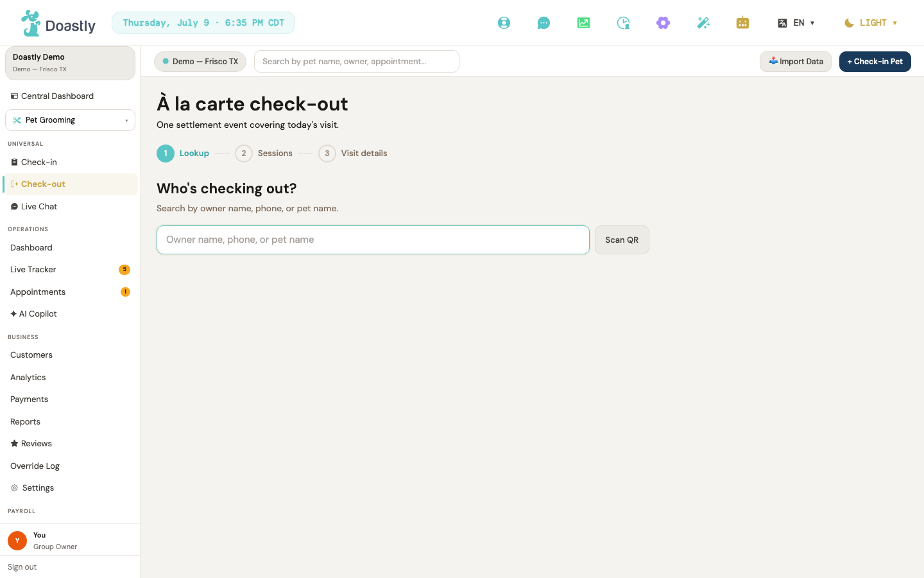Open Override Log in the sidebar
924x578 pixels.
click(70, 466)
